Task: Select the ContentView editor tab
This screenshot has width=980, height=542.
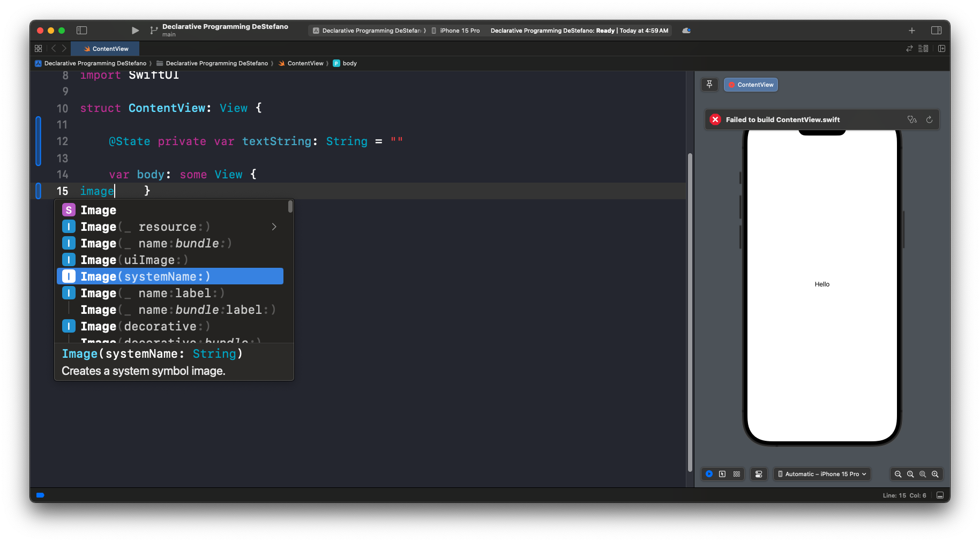Action: (x=106, y=49)
